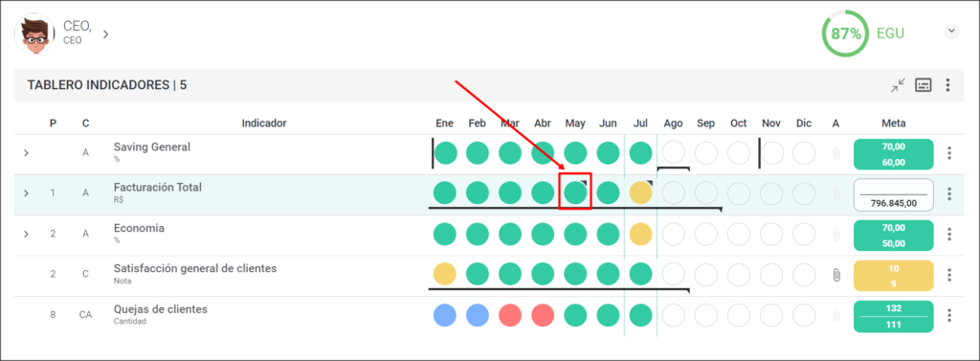Open the chevron next to CEO name
980x361 pixels.
pyautogui.click(x=105, y=34)
